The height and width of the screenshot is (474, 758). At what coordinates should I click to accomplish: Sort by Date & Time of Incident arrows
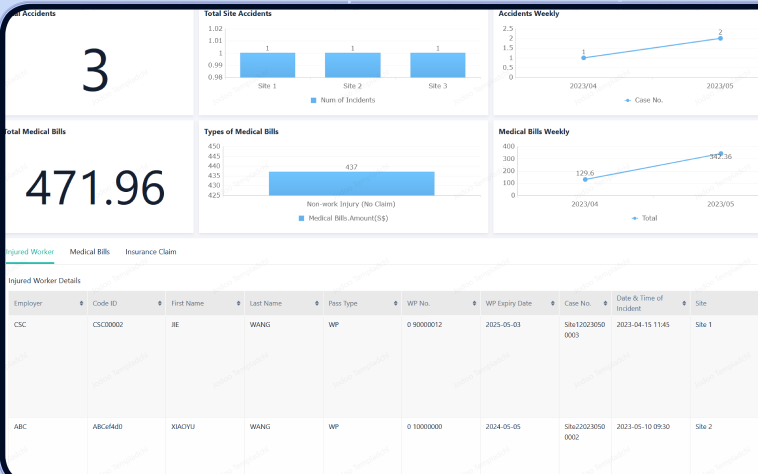point(684,303)
